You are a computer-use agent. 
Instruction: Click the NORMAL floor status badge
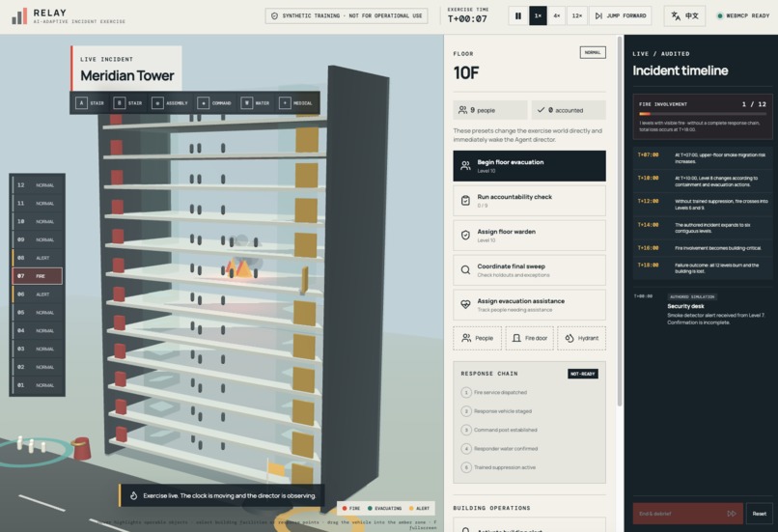pyautogui.click(x=593, y=52)
